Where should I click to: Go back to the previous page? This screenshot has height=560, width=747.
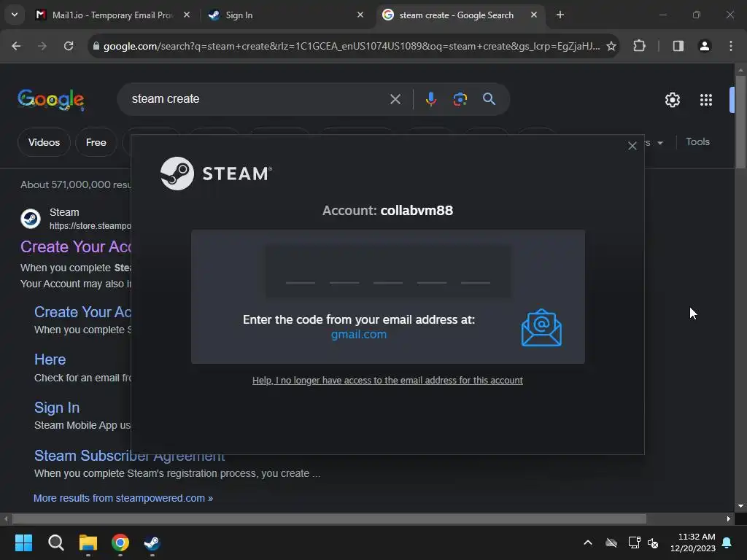coord(16,46)
